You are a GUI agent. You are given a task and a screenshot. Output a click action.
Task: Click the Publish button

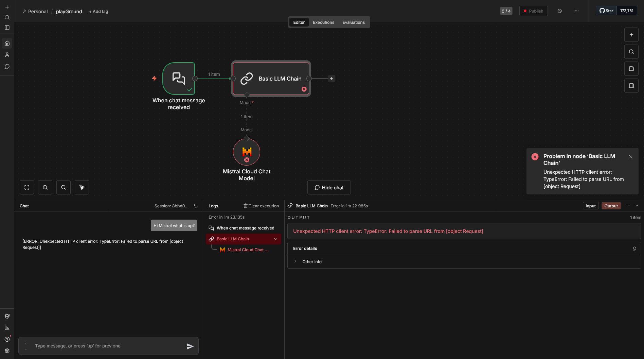(x=533, y=11)
